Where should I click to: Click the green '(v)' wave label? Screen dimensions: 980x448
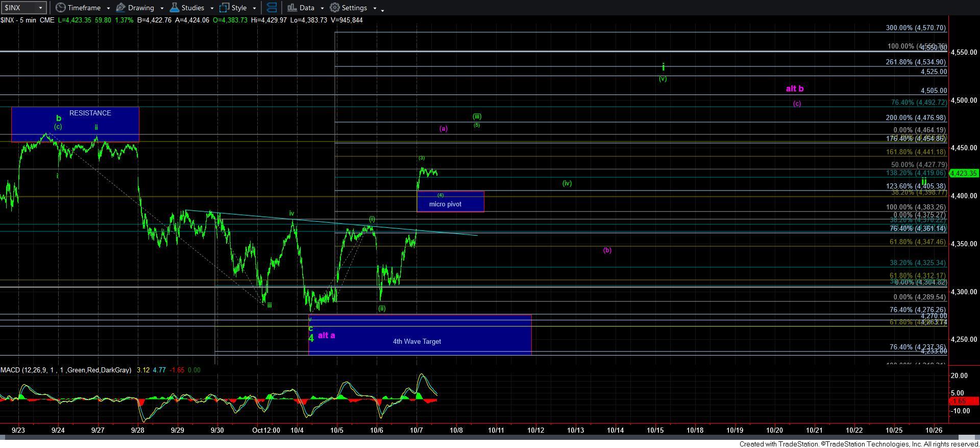coord(663,79)
